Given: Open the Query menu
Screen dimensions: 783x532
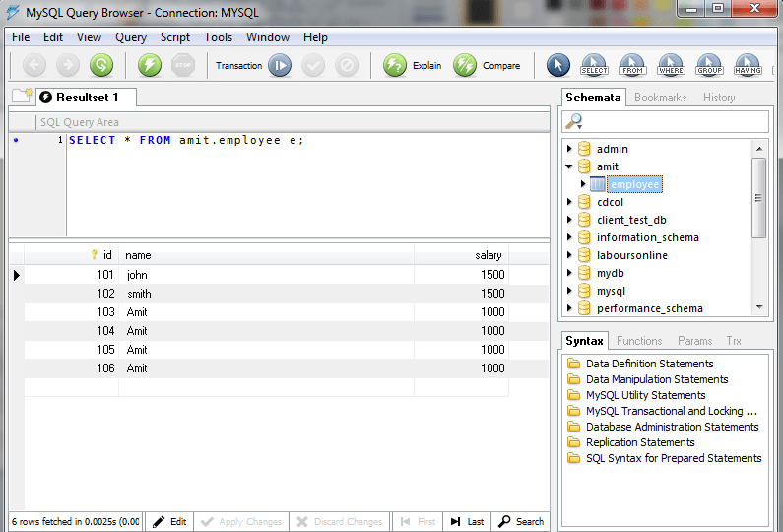Looking at the screenshot, I should click(x=131, y=37).
